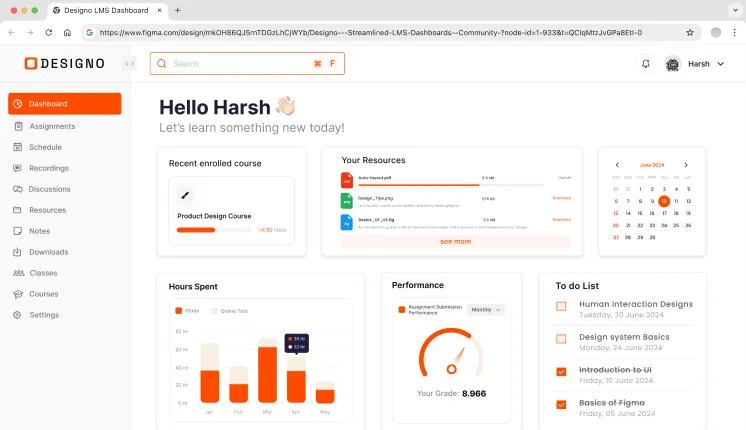Click the red PDF file icon

(347, 180)
